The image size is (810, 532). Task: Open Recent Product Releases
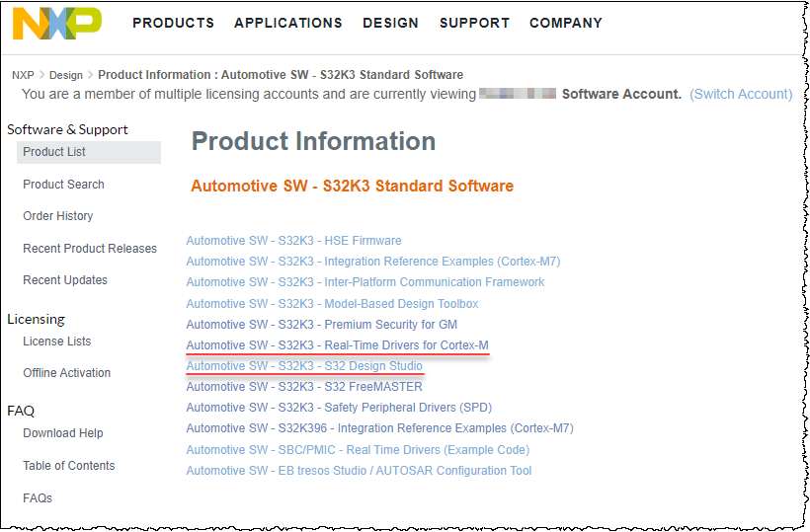90,249
